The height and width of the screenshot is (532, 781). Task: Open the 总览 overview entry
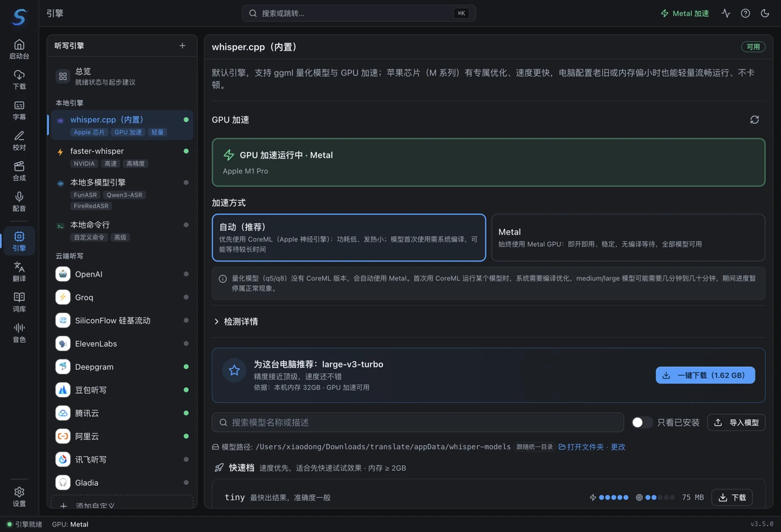[x=123, y=76]
